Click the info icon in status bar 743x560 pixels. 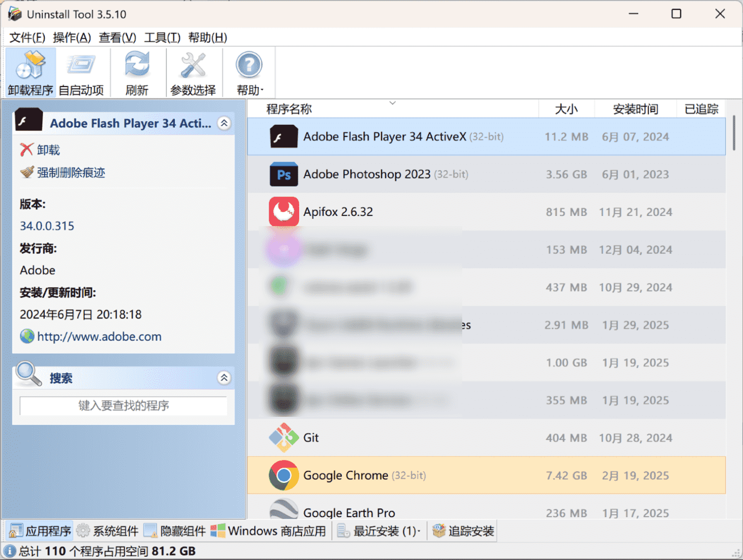(10, 551)
